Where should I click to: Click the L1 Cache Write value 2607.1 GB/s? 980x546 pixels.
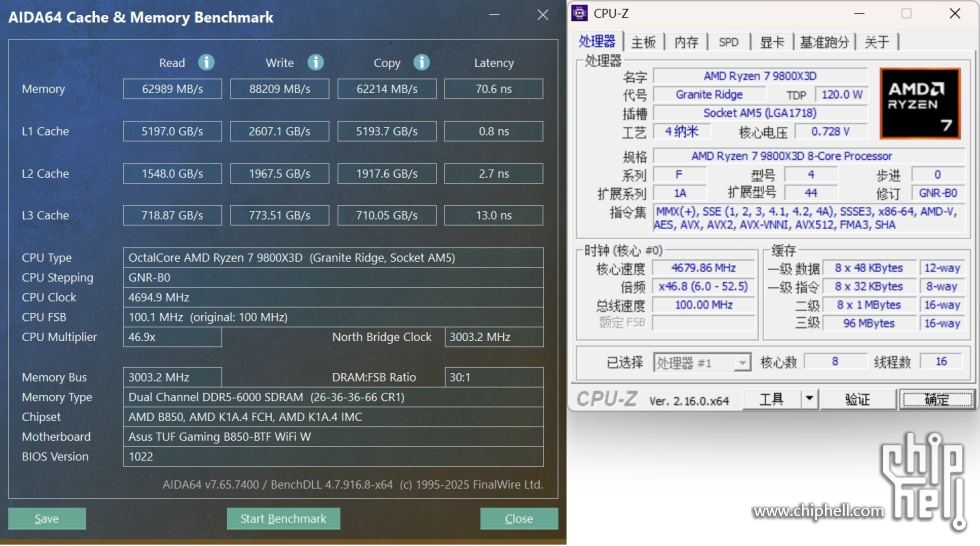pyautogui.click(x=279, y=131)
